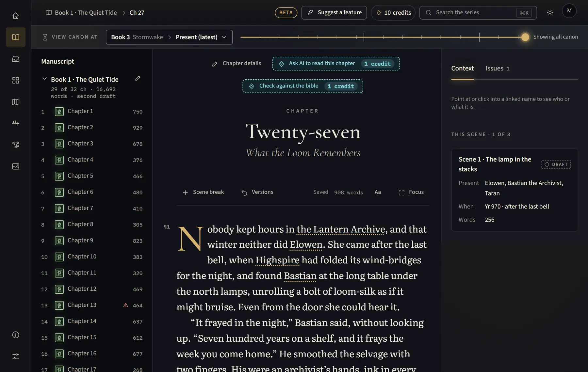Collapse the Book 1 The Quiet Tide tree
The height and width of the screenshot is (372, 588).
tap(44, 79)
